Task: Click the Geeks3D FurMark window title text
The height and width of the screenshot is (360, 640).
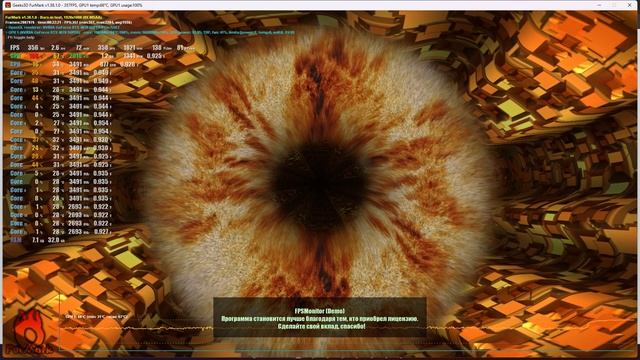Action: (78, 5)
